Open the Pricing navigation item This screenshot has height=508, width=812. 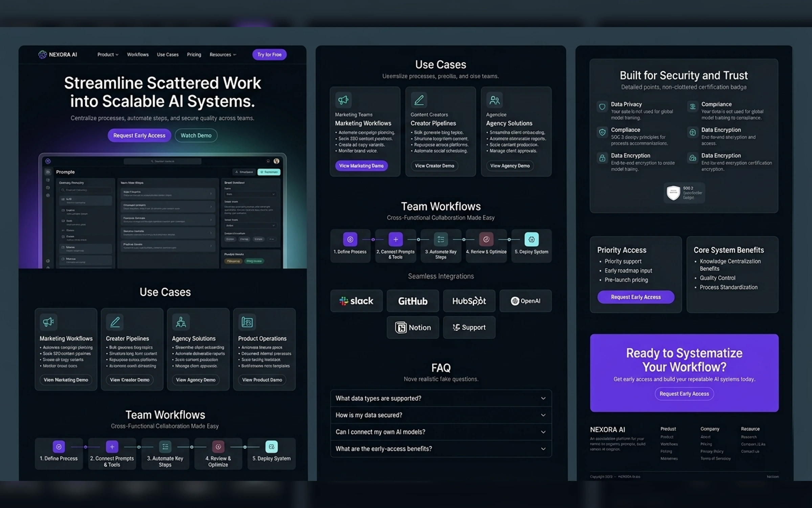[194, 55]
